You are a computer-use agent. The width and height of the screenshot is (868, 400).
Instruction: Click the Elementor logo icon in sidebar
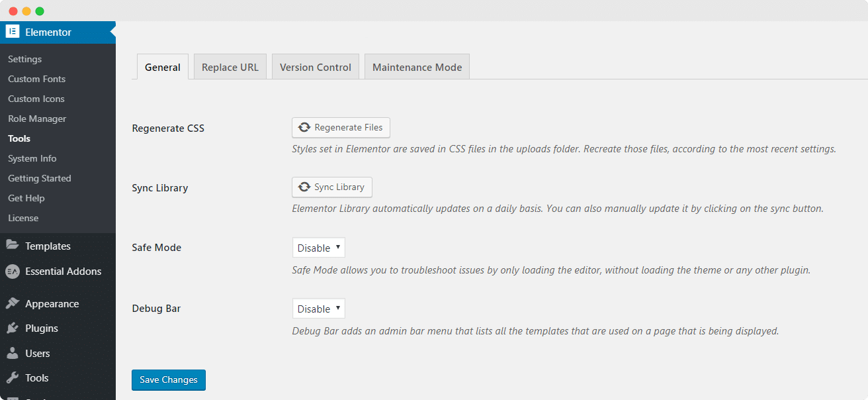[12, 32]
